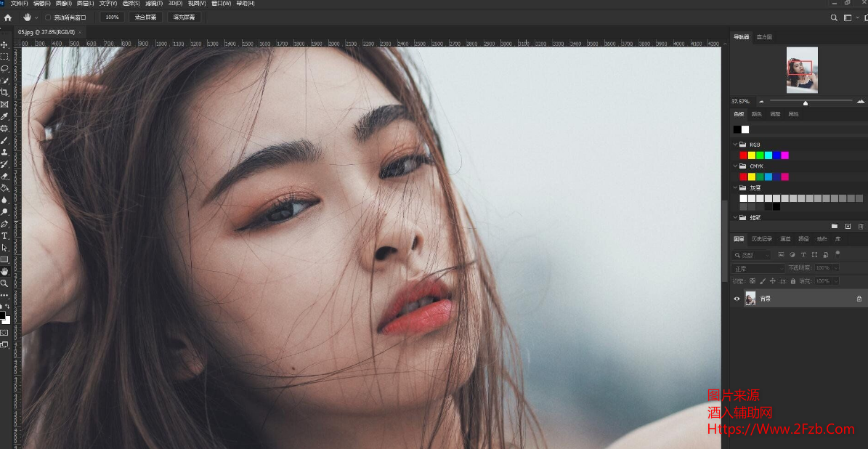This screenshot has height=449, width=868.
Task: Click the search icon at top right
Action: pos(835,17)
